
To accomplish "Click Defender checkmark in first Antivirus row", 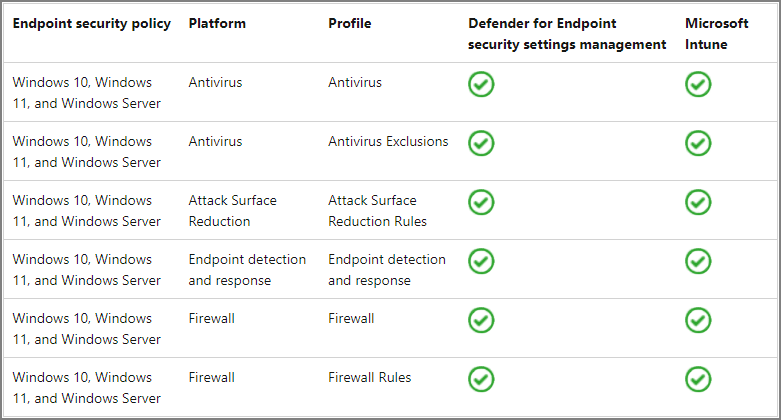I will (481, 84).
